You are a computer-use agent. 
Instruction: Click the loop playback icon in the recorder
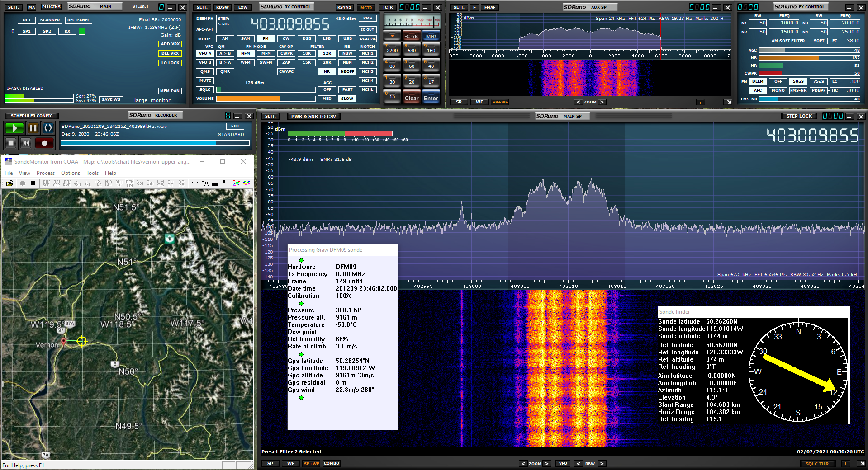pos(48,128)
